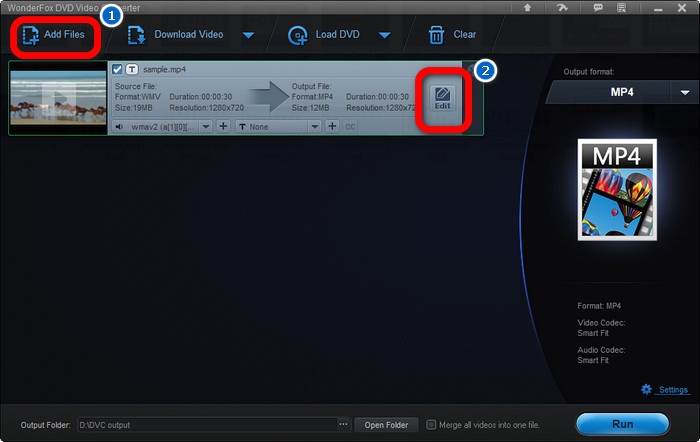
Task: Click the Open Folder button
Action: coord(386,425)
